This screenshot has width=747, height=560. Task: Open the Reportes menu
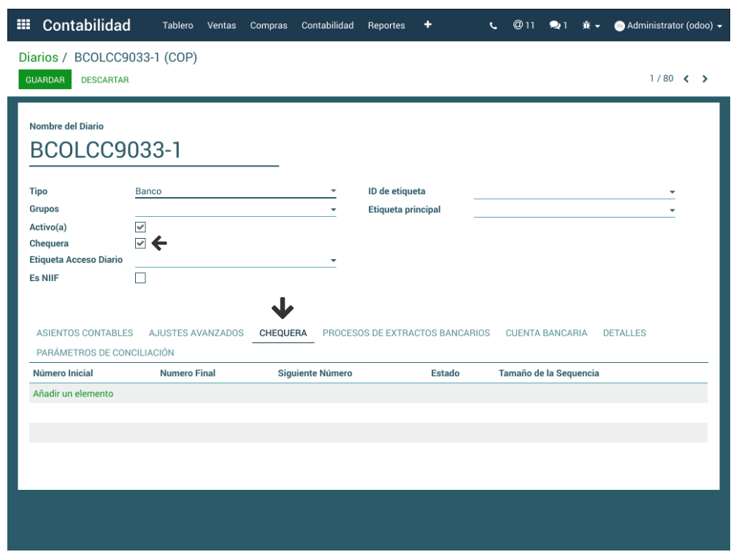pos(386,26)
